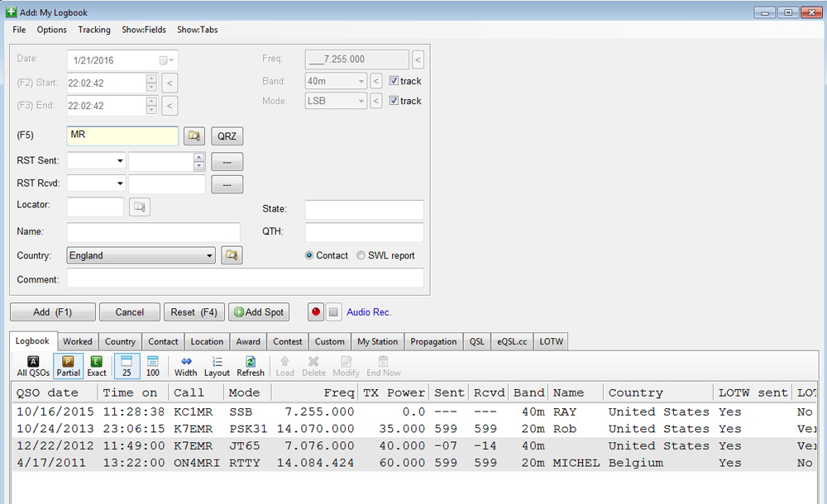
Task: Adjust the End time spinner
Action: pyautogui.click(x=151, y=106)
